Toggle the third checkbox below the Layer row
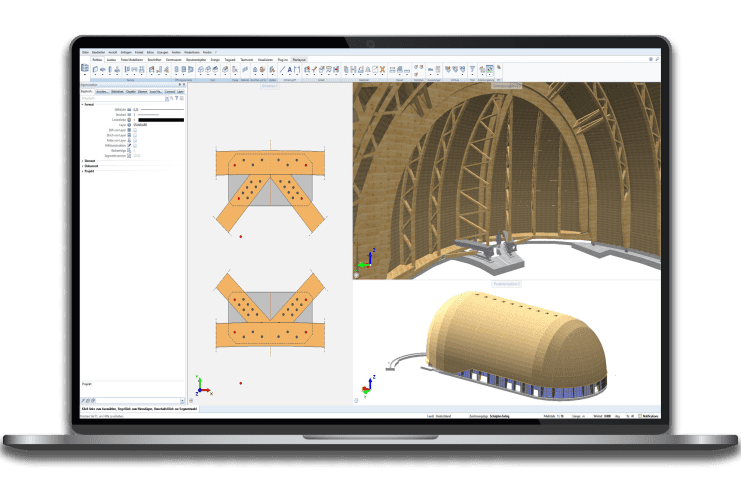The height and width of the screenshot is (486, 741). click(x=136, y=140)
